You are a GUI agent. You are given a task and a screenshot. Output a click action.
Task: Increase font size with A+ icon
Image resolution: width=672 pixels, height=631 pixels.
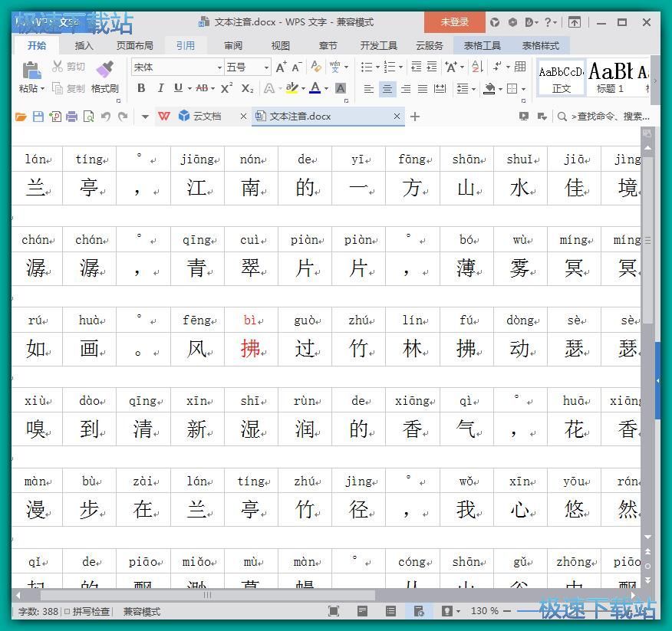coord(281,67)
